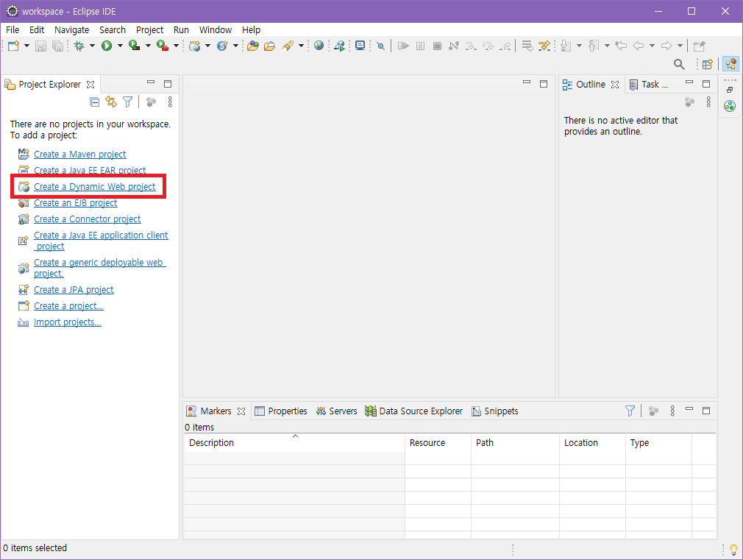Click the magnifier Quick Access search icon
Viewport: 743px width, 560px height.
(679, 64)
